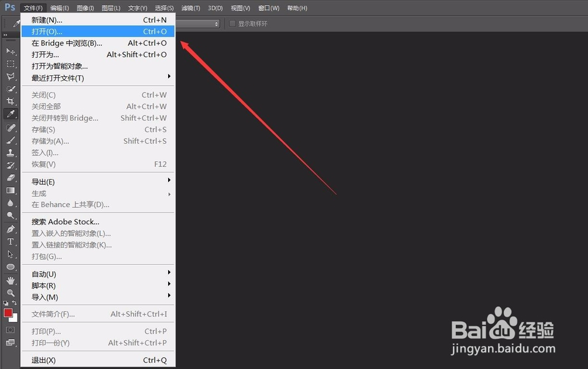Swap foreground and background colors
This screenshot has height=369, width=588.
click(14, 302)
